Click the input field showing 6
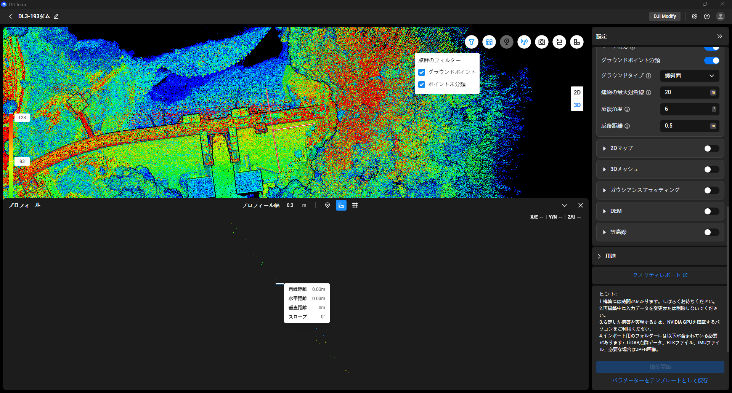 pos(689,109)
